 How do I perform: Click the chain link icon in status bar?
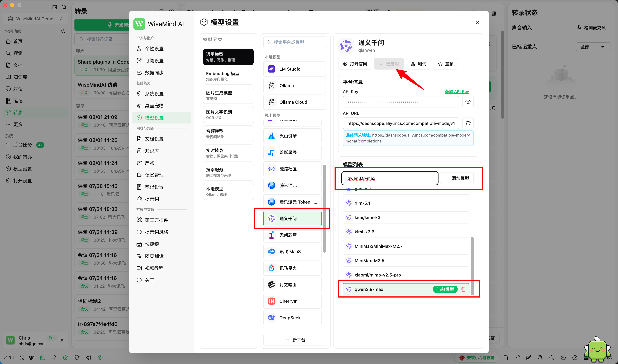click(517, 358)
